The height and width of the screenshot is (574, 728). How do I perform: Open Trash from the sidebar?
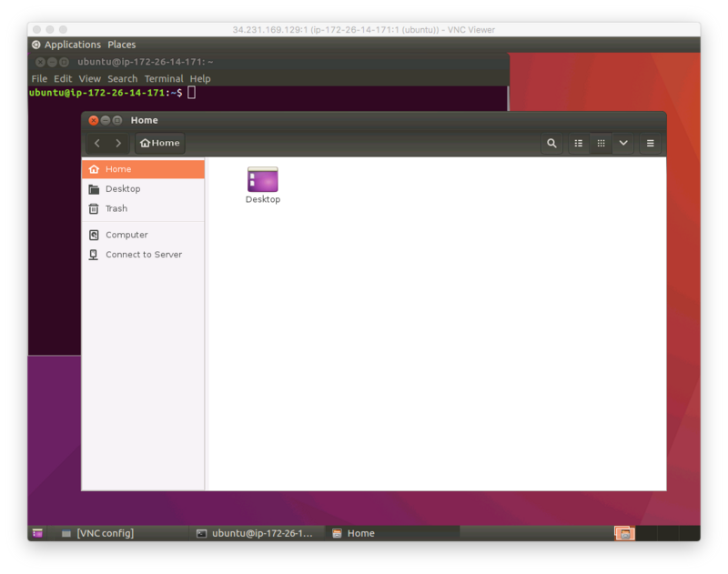pyautogui.click(x=143, y=208)
